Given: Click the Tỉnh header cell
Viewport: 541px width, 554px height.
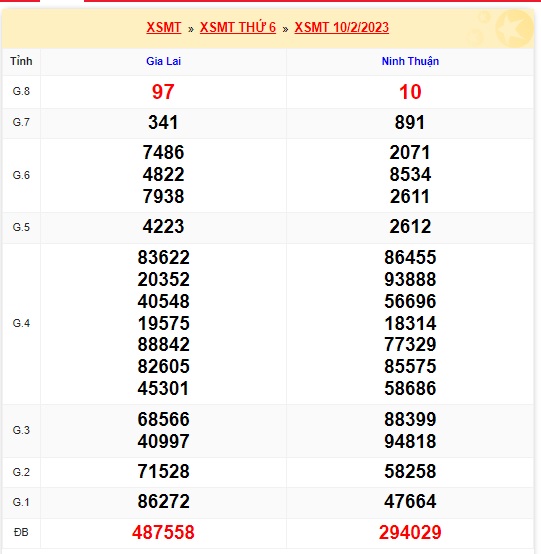Looking at the screenshot, I should (21, 61).
